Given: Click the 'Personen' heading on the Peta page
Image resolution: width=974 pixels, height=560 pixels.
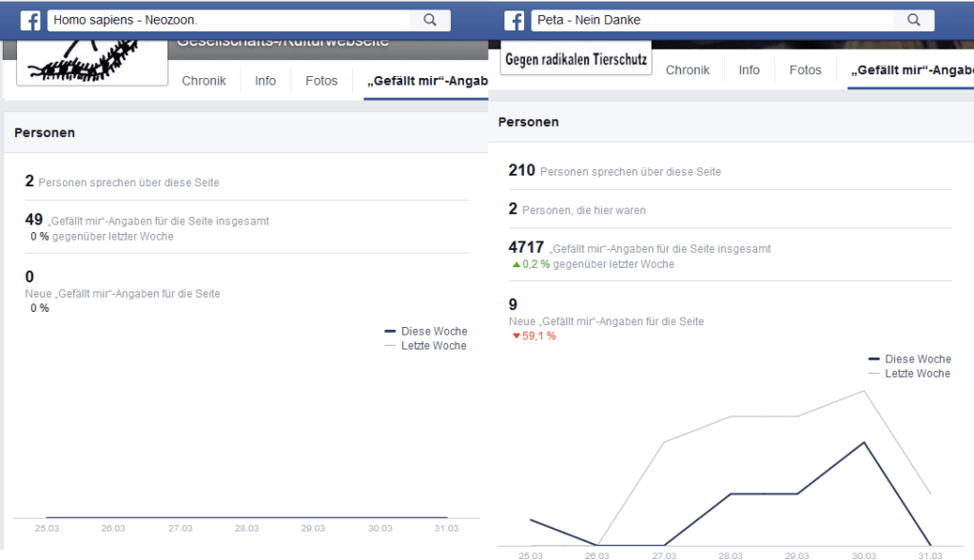Looking at the screenshot, I should [x=529, y=123].
